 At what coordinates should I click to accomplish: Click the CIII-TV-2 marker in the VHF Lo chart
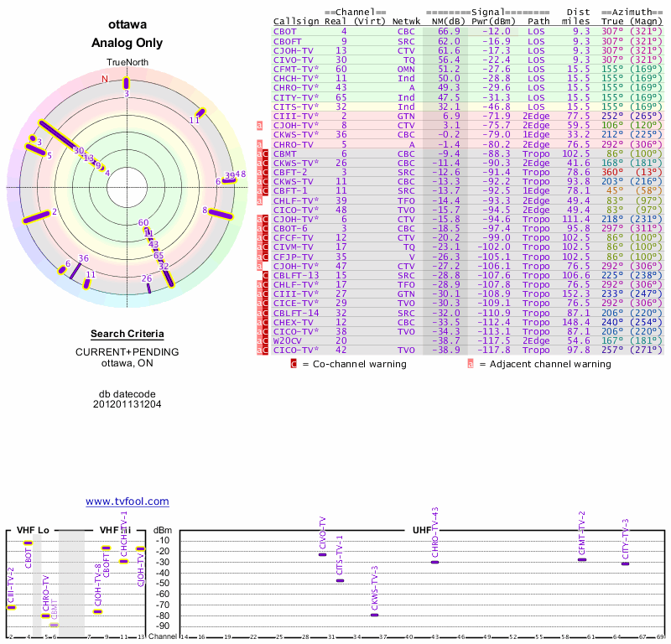point(11,608)
